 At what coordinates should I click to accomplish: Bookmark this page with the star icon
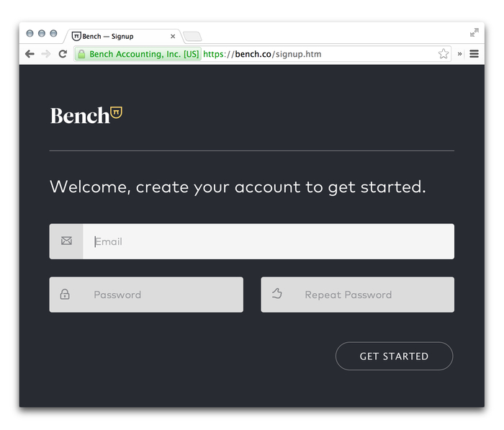(444, 54)
